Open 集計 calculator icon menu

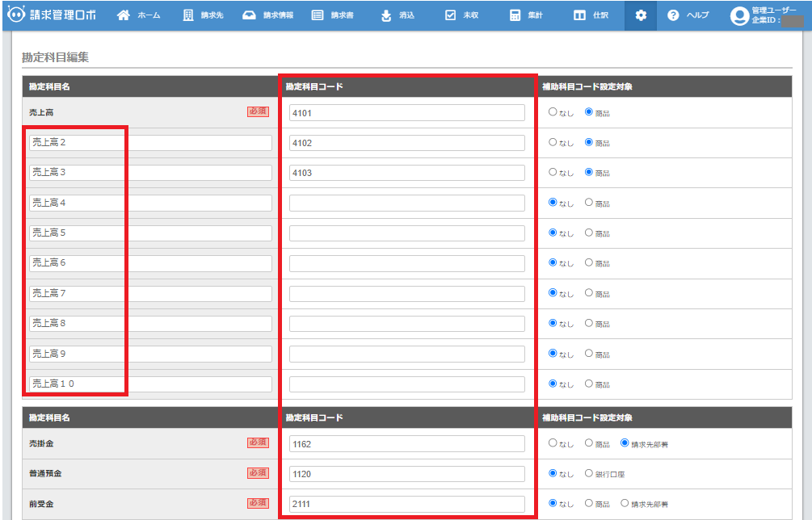(x=527, y=15)
